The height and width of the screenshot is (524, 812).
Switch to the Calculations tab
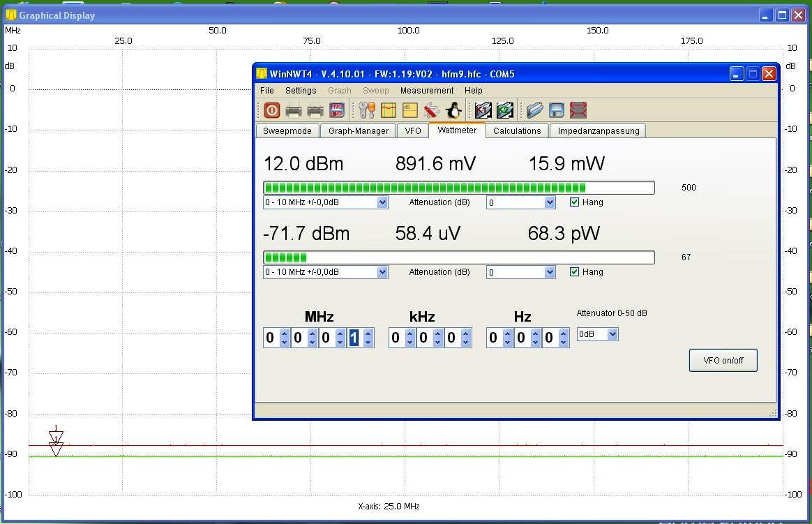[x=517, y=130]
